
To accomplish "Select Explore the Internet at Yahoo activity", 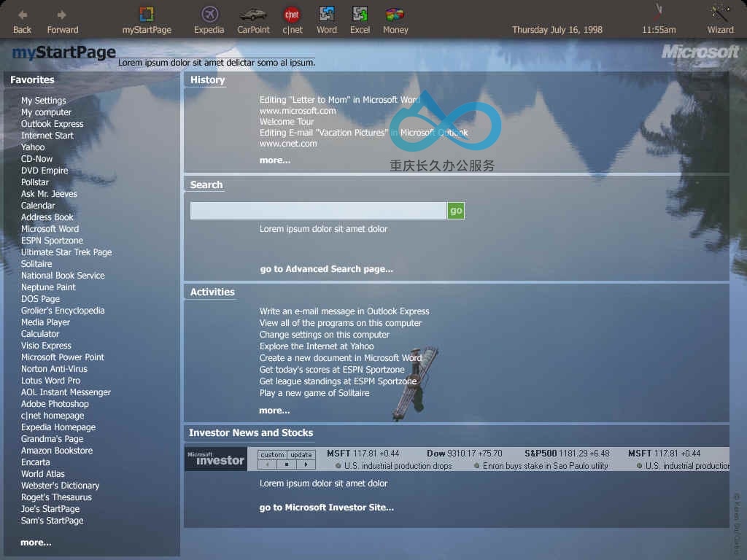I will (x=317, y=346).
